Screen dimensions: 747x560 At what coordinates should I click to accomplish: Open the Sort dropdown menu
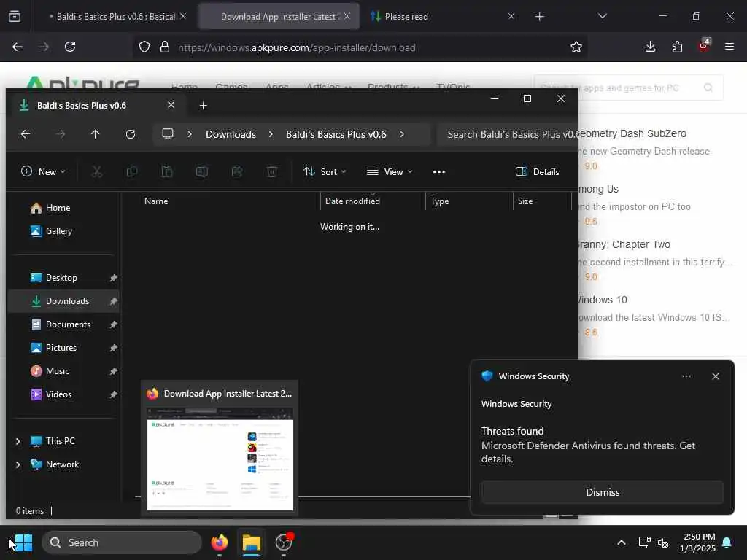(x=325, y=172)
